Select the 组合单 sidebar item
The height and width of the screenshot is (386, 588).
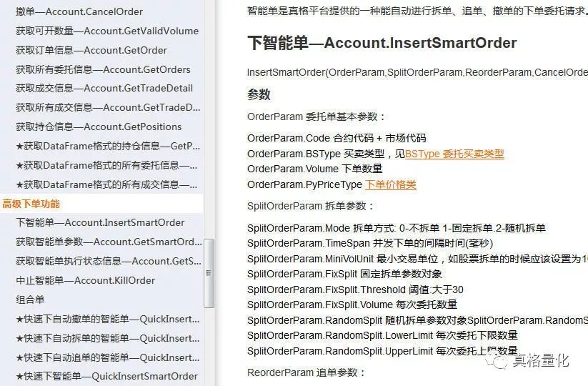tap(30, 300)
